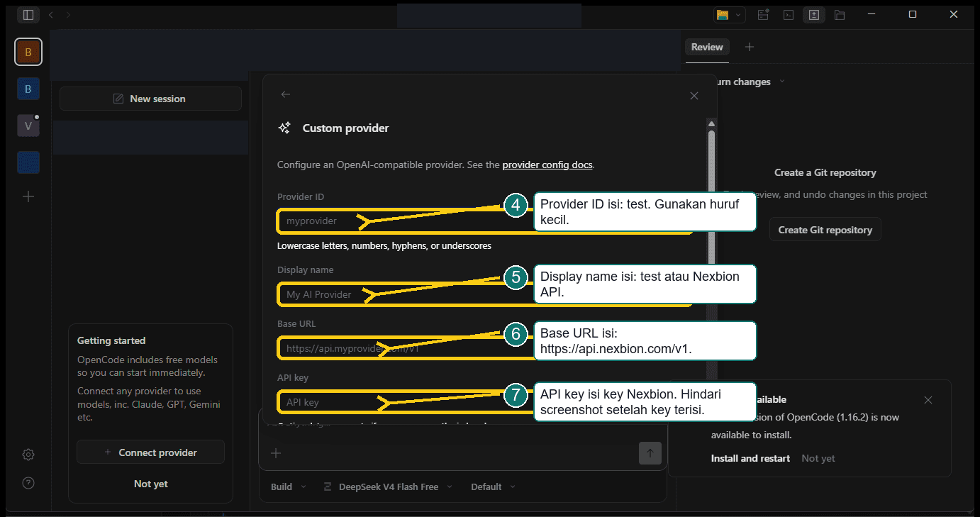Toggle the review diff panel icon
The height and width of the screenshot is (517, 980).
tap(814, 14)
